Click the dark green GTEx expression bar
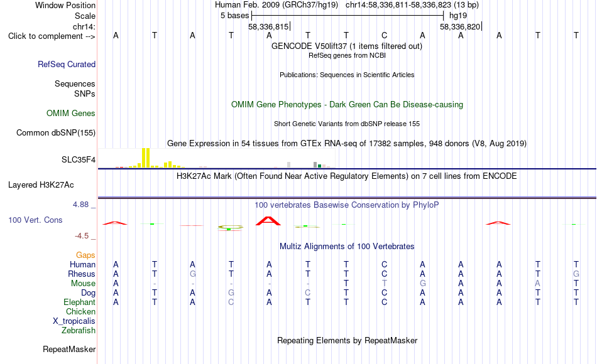Image resolution: width=597 pixels, height=364 pixels. [319, 166]
